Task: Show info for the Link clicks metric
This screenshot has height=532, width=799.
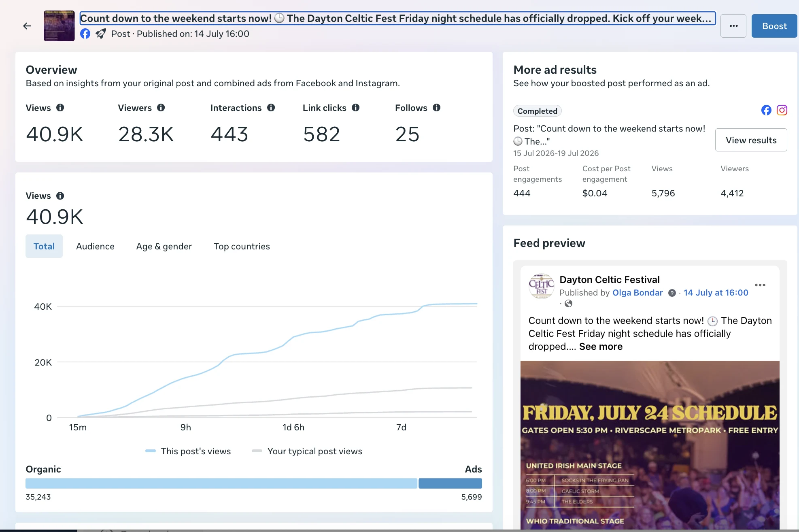Action: coord(356,108)
